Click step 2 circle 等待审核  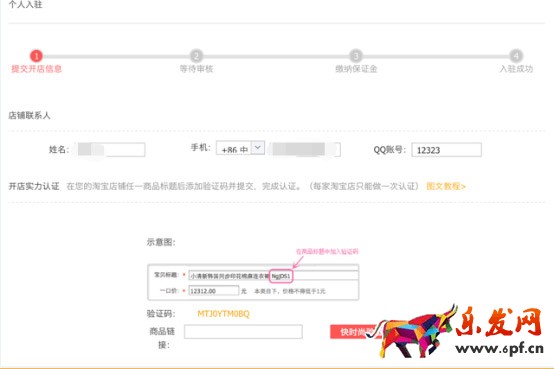pos(196,56)
